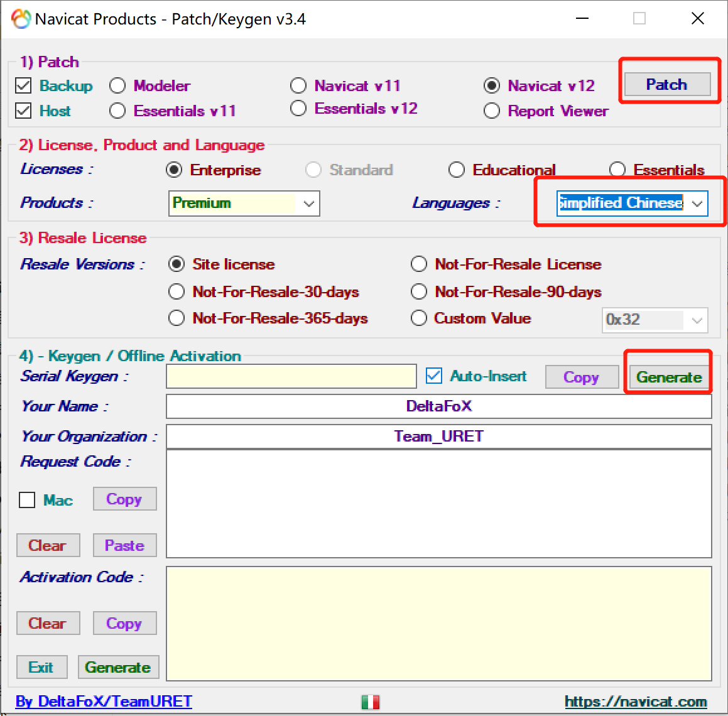The width and height of the screenshot is (728, 716).
Task: Close the Patch/Keygen window
Action: point(698,19)
